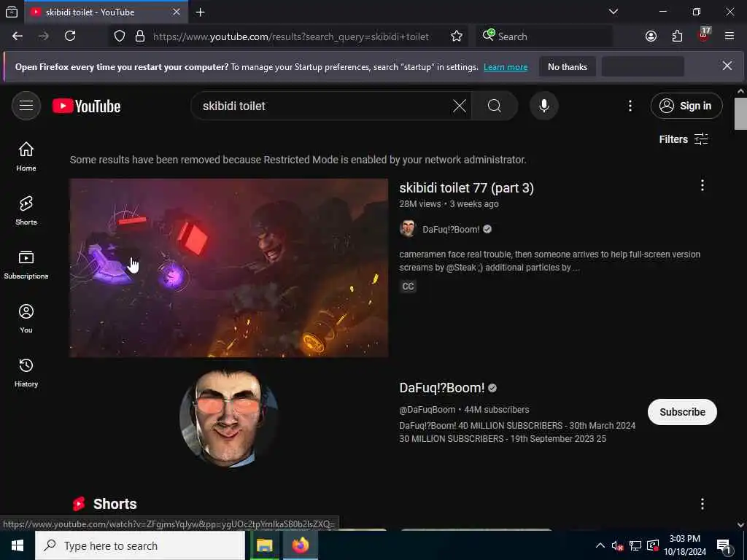Click the page vertical scrollbar thumb
This screenshot has width=747, height=560.
pyautogui.click(x=740, y=113)
